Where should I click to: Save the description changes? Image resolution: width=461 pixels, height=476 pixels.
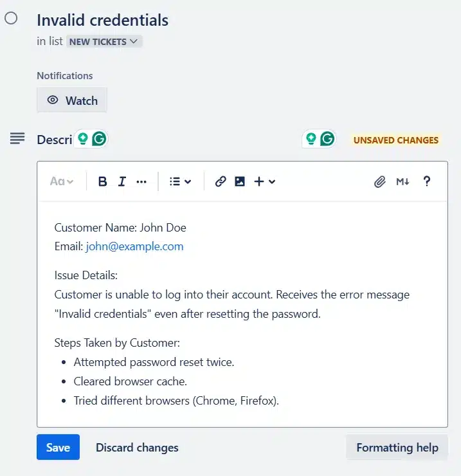pos(58,448)
